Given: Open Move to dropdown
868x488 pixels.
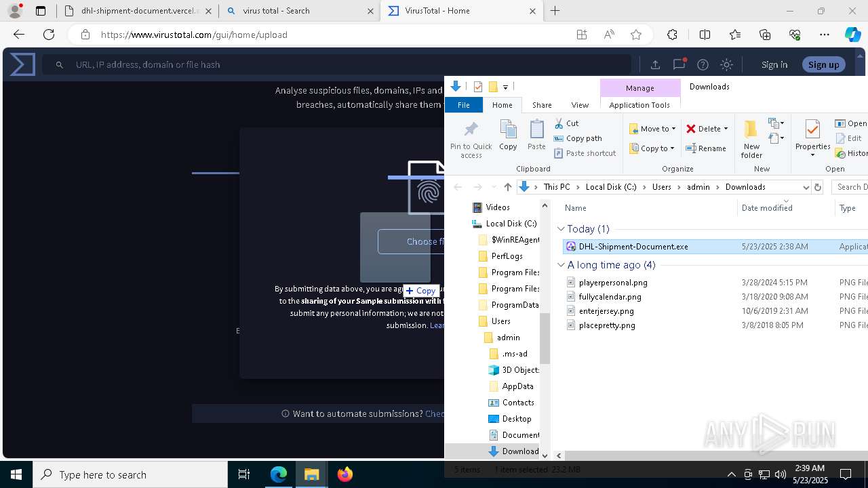Looking at the screenshot, I should tap(652, 129).
